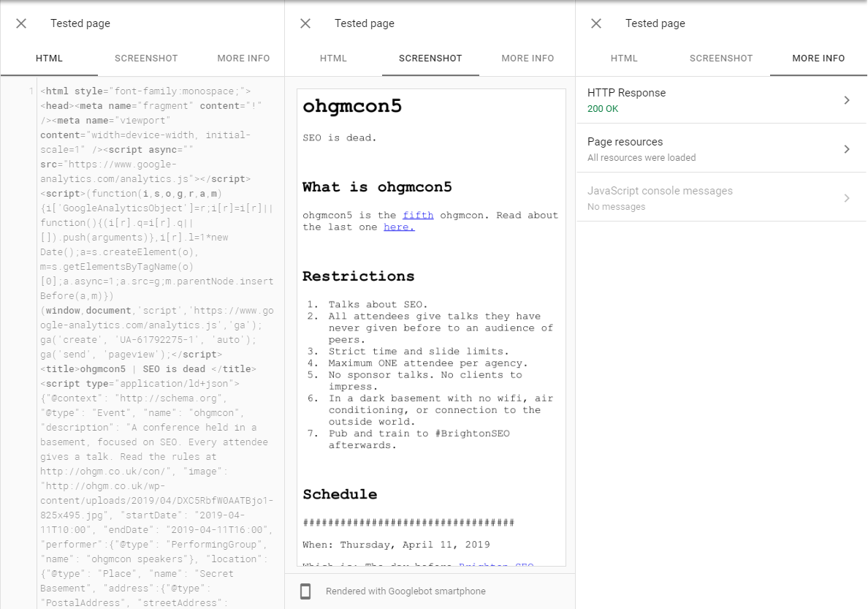The image size is (868, 609).
Task: Click the '<title>ohgmcon5 | SEO is dead' code line
Action: 148,369
